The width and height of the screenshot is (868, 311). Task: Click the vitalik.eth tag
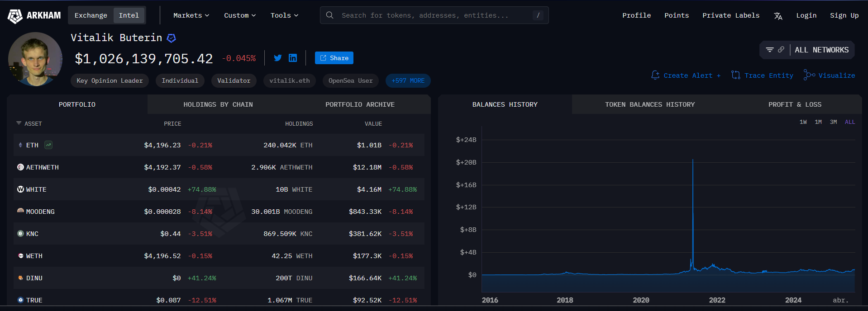[290, 80]
